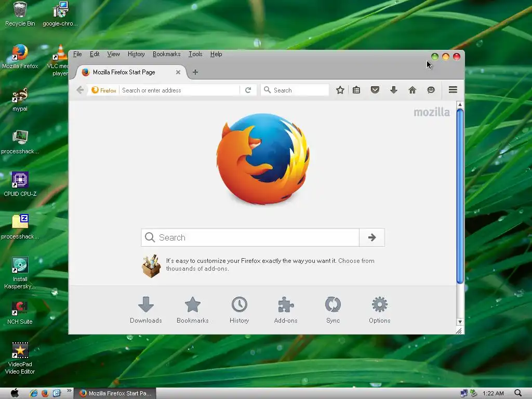Image resolution: width=532 pixels, height=399 pixels.
Task: Save page to Pocket icon
Action: pos(375,90)
